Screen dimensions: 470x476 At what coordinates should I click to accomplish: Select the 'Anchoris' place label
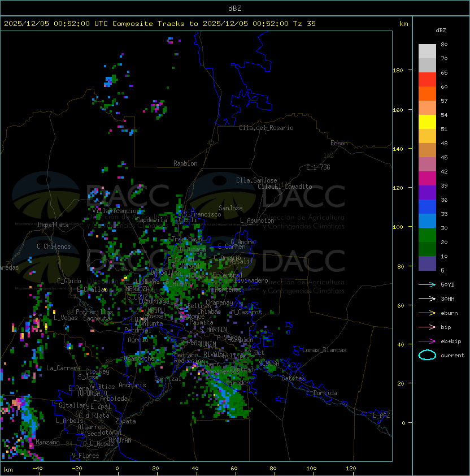pos(132,385)
